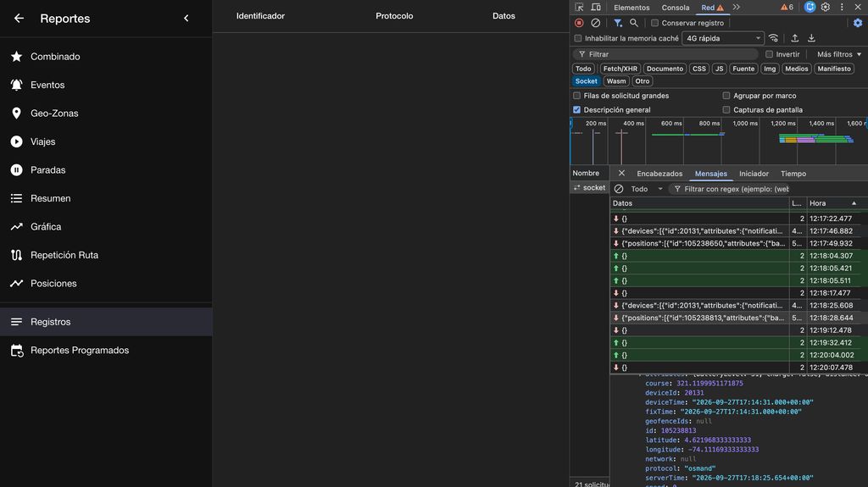The image size is (868, 487).
Task: Clear all socket messages
Action: (x=619, y=189)
